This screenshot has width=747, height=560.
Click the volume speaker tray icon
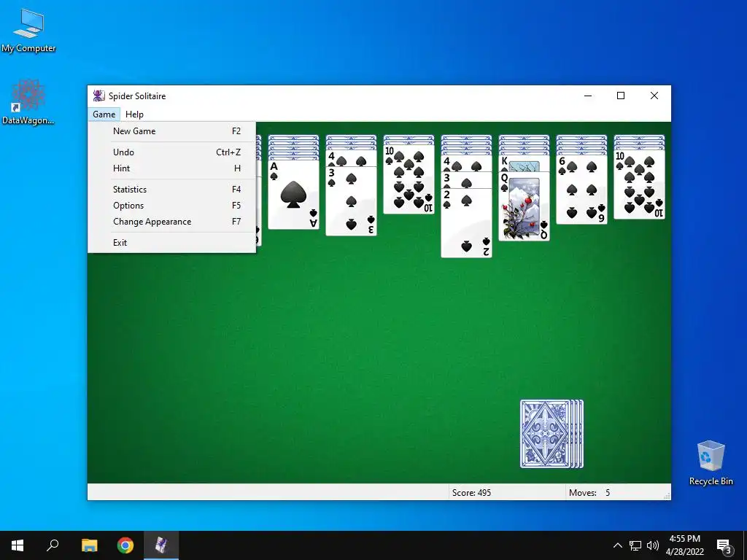tap(653, 545)
